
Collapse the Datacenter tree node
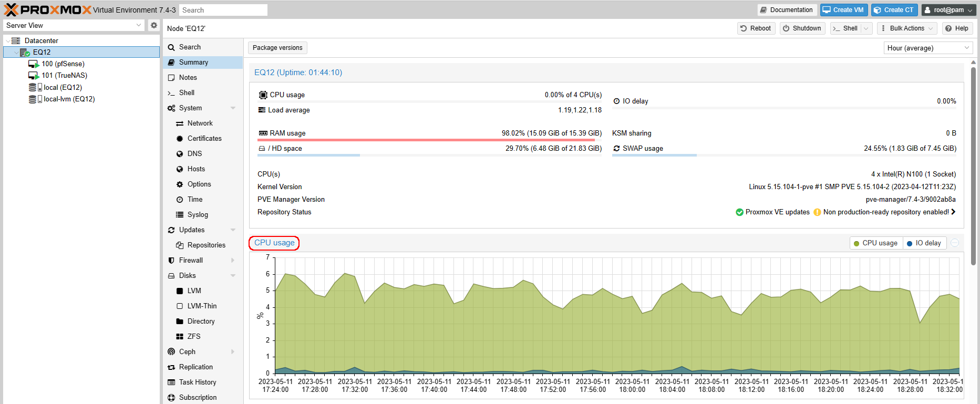[x=7, y=40]
